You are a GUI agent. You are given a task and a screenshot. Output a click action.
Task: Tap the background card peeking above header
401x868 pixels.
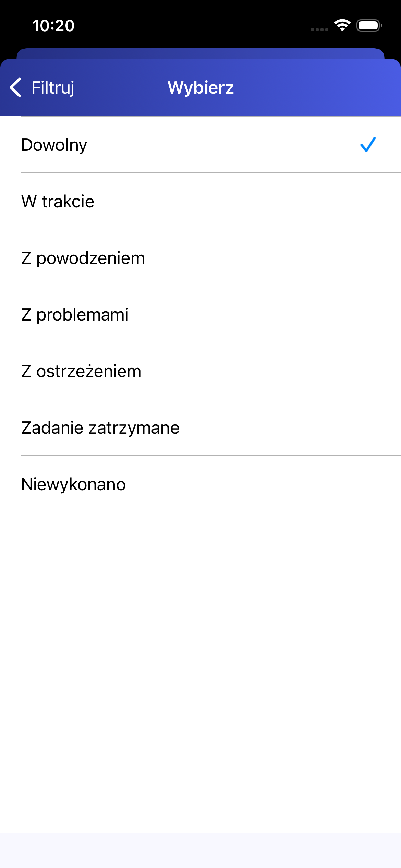coord(200,53)
